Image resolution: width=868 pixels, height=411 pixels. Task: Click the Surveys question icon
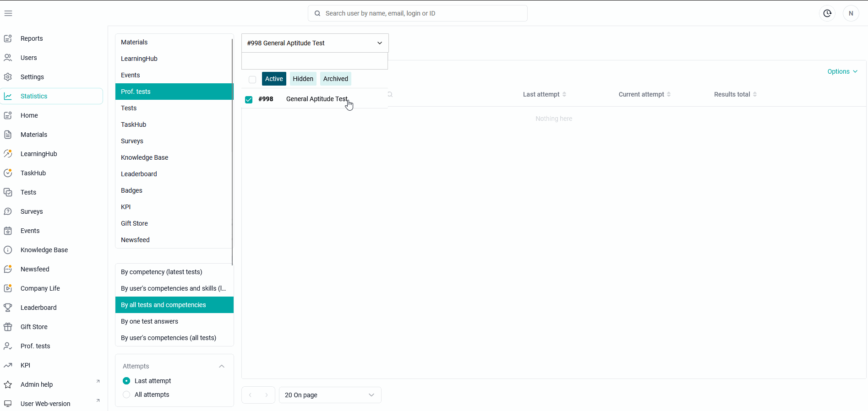click(x=8, y=211)
